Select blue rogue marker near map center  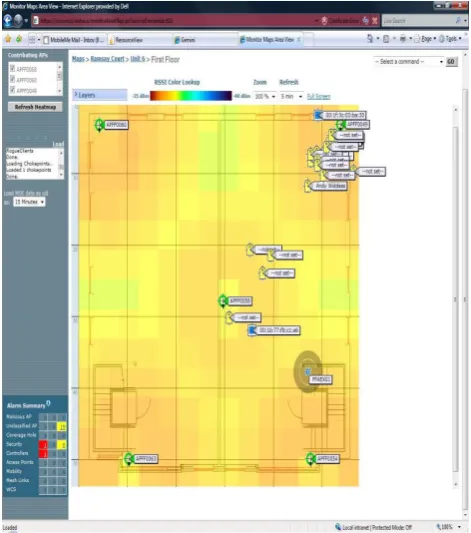(x=252, y=330)
